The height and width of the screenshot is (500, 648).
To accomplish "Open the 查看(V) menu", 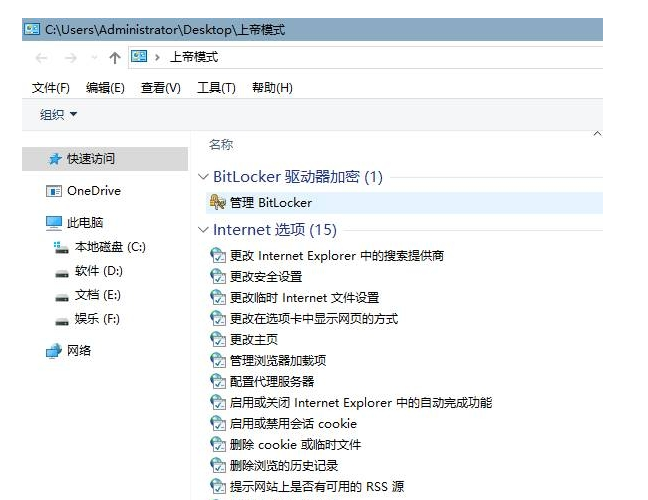I will [160, 88].
